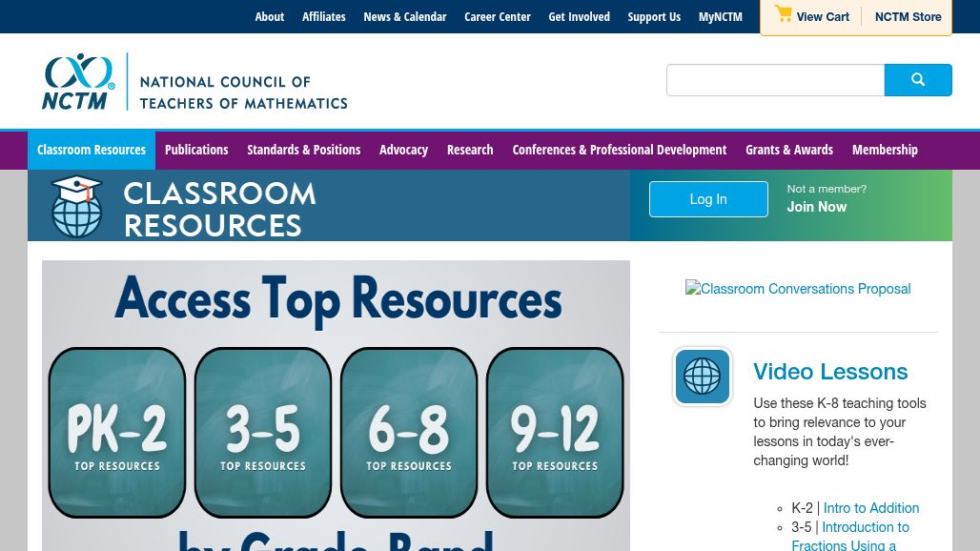The image size is (980, 551).
Task: Click the Log In button
Action: (708, 199)
